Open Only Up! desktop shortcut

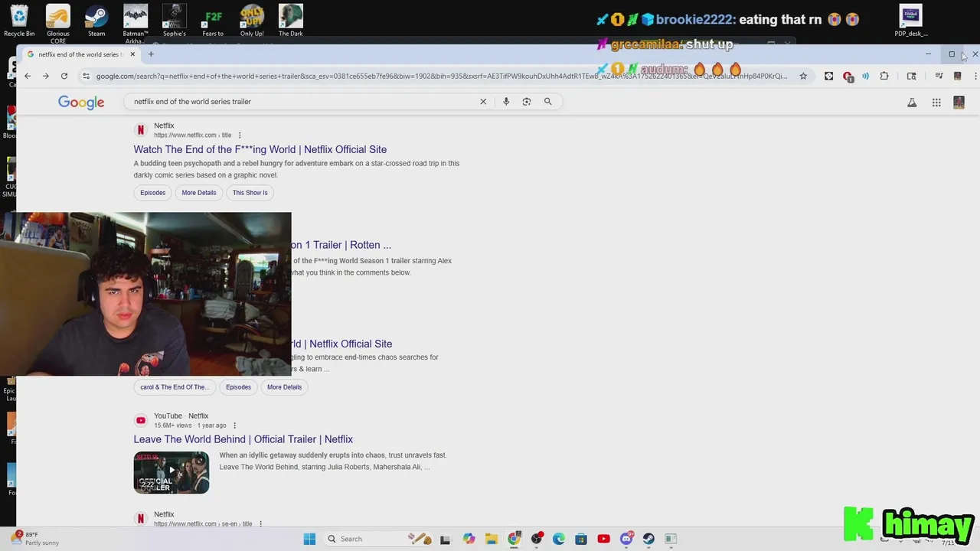pos(252,21)
